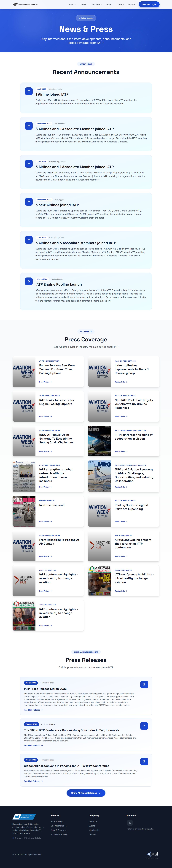172x868 pixels.
Task: Click the rocket icon for Engine Pooling launch
Action: (29, 281)
